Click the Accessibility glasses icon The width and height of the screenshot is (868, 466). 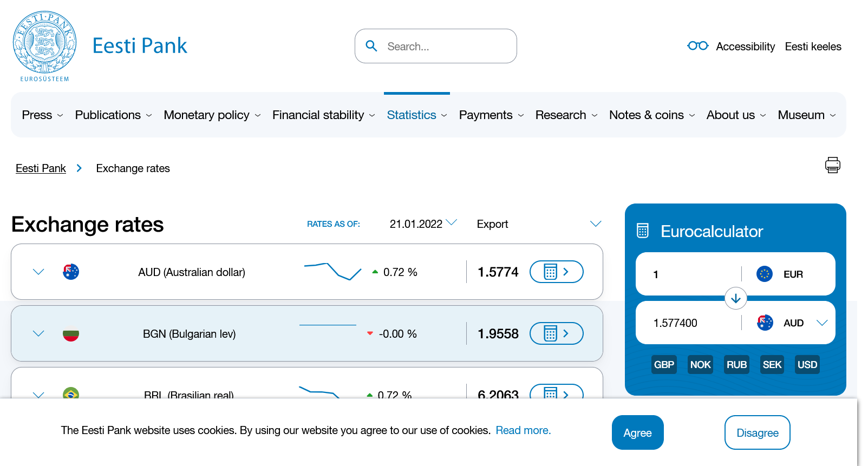click(697, 46)
